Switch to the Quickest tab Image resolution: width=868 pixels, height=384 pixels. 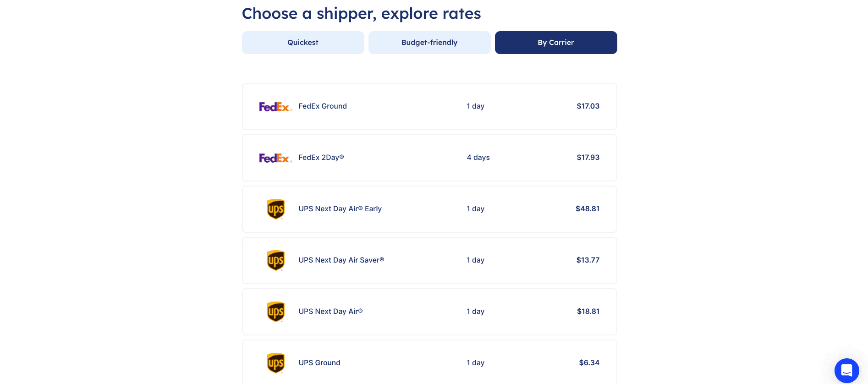[x=303, y=42]
